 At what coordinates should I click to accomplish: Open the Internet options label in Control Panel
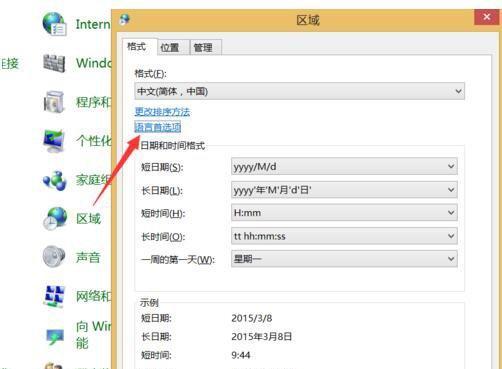pos(93,24)
